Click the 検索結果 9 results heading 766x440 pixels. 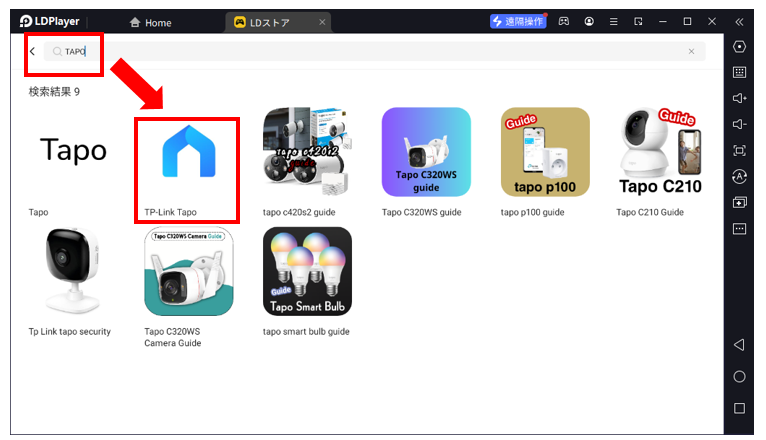click(x=54, y=92)
